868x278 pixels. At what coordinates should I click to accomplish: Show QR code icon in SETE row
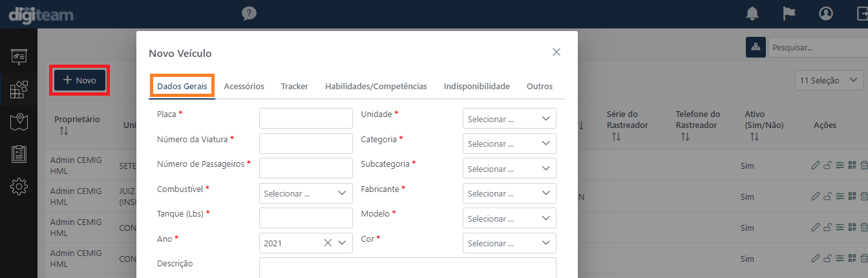pyautogui.click(x=852, y=166)
